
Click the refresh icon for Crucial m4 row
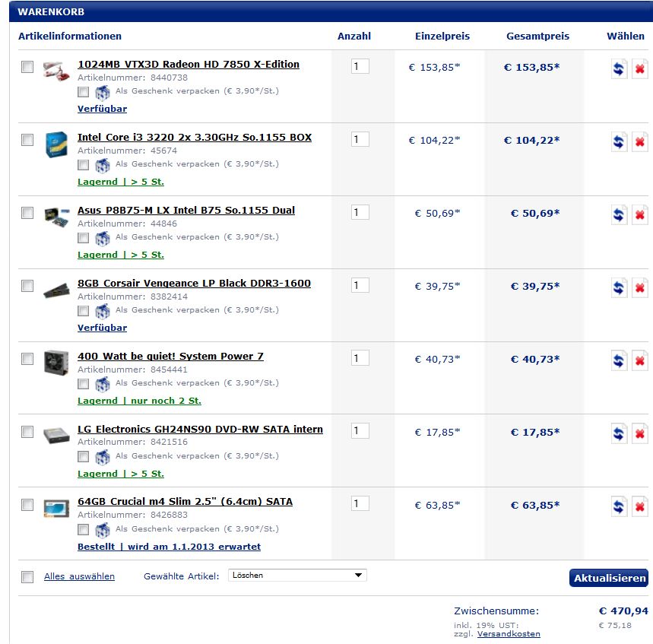(619, 506)
